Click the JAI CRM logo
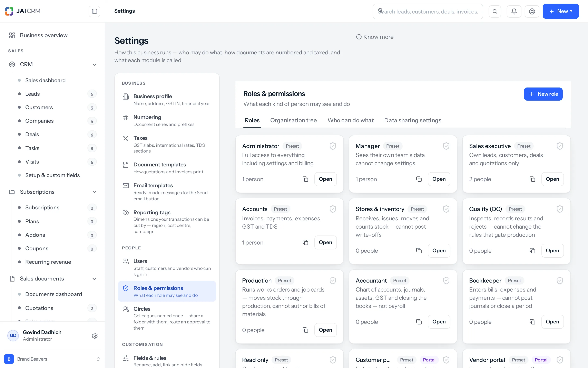 [x=23, y=11]
